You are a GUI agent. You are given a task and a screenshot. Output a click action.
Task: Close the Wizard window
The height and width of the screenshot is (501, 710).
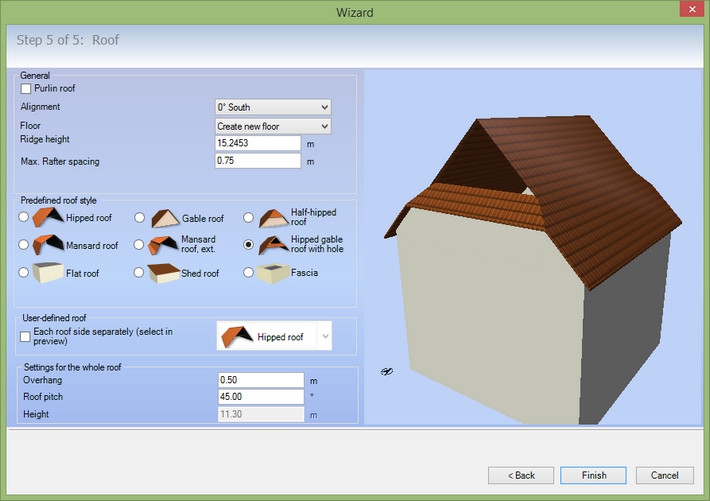tap(692, 9)
